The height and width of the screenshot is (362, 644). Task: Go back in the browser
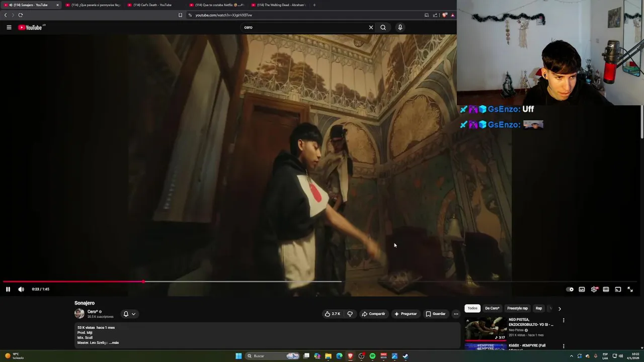tap(6, 15)
